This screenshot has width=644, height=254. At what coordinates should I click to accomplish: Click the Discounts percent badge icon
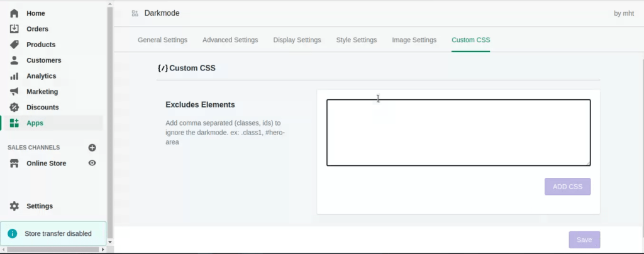[x=14, y=107]
